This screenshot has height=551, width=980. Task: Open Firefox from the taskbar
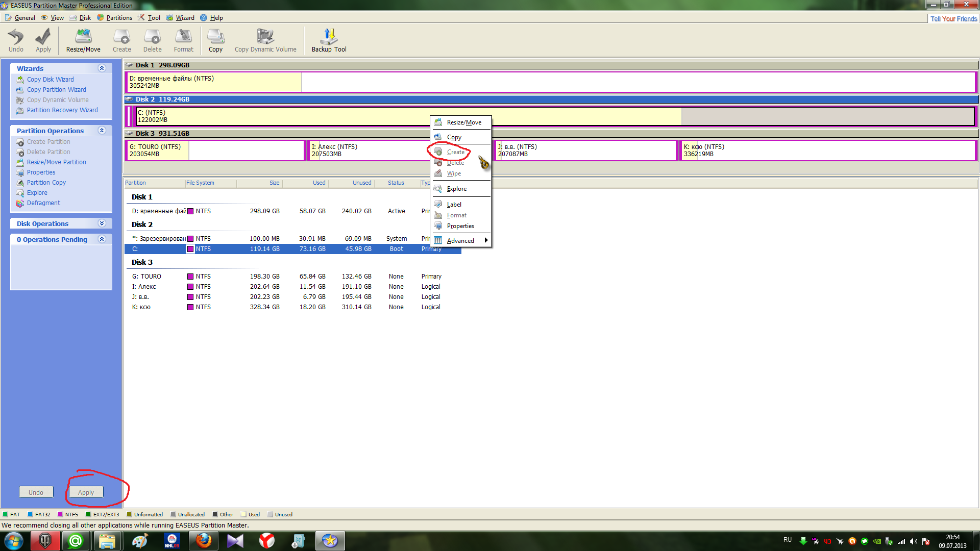tap(204, 541)
